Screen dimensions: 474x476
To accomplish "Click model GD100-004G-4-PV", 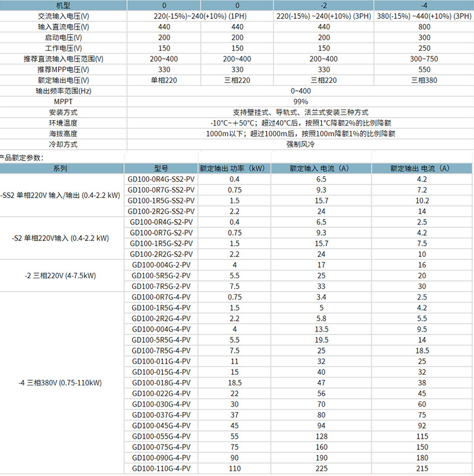I will [x=161, y=329].
